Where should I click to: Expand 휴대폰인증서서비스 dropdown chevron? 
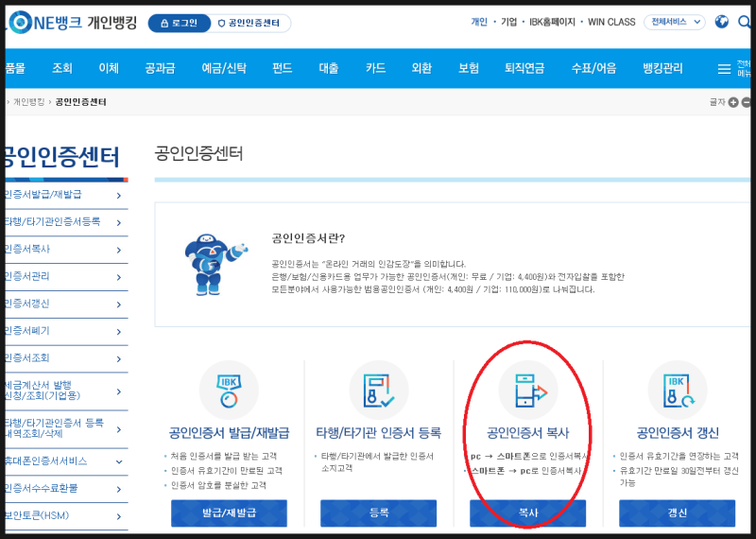pyautogui.click(x=119, y=461)
